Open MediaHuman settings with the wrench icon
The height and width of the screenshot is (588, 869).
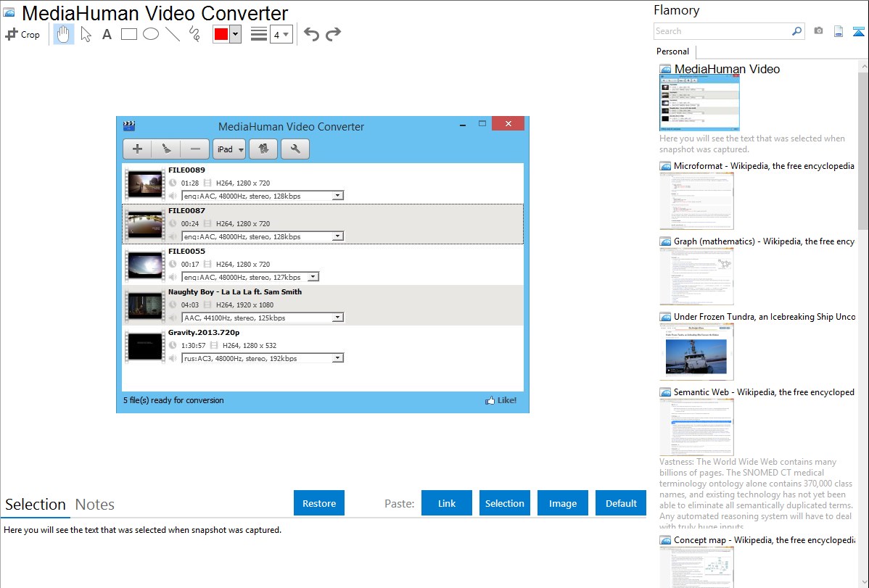(295, 149)
